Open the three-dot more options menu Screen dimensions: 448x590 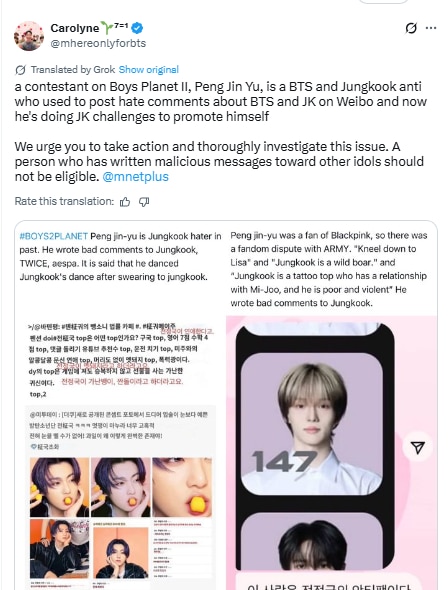(431, 28)
